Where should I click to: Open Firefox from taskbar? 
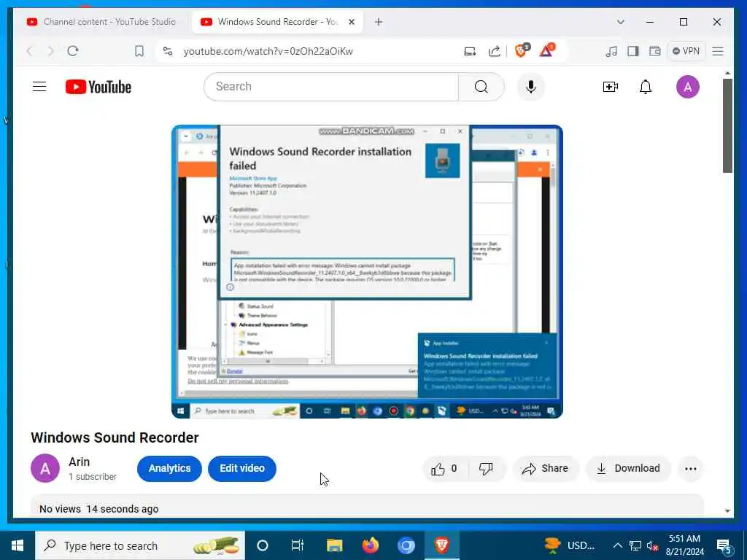370,545
